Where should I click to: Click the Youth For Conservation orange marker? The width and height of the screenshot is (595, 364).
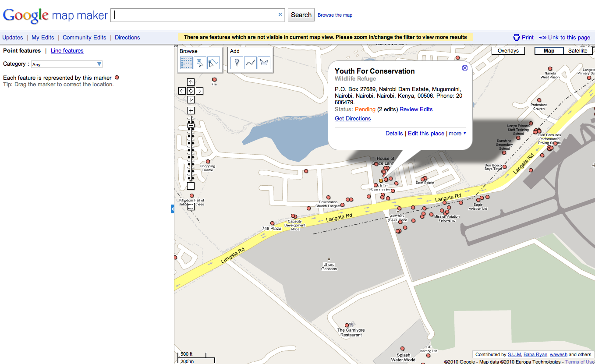click(381, 180)
